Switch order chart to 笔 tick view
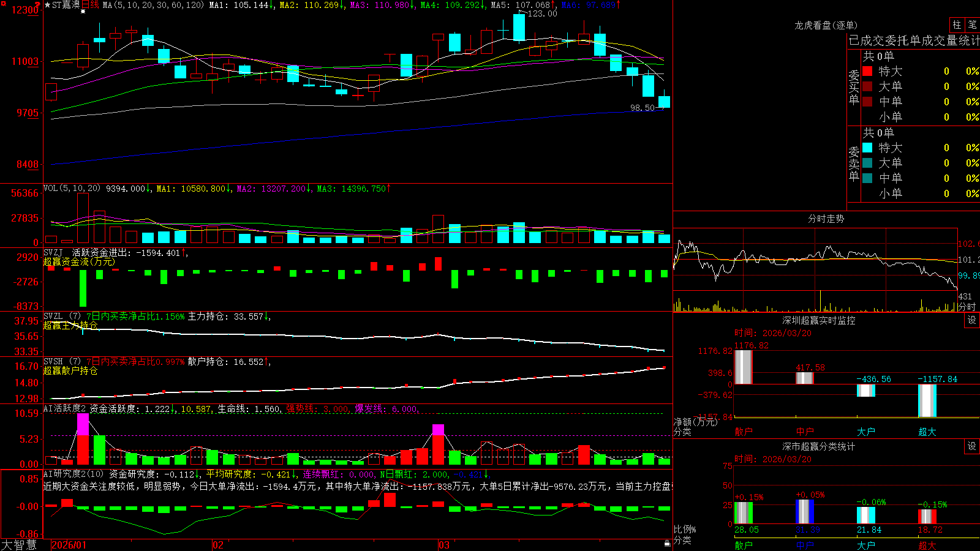 [973, 24]
